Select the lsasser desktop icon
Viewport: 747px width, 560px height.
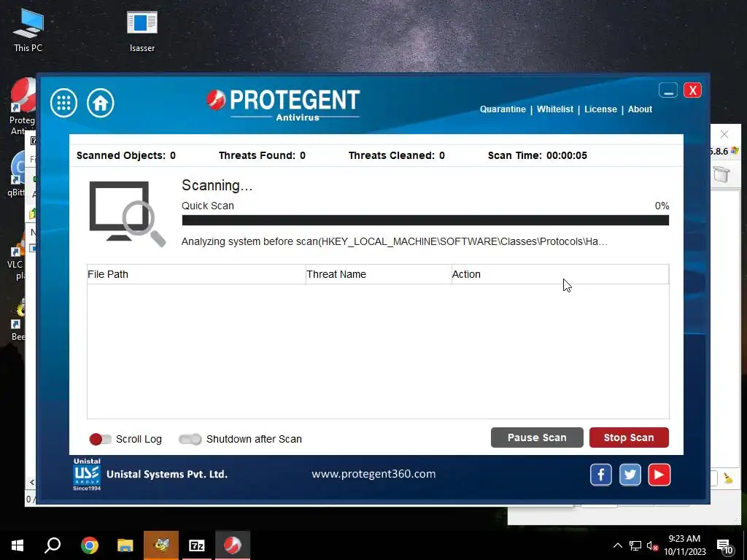point(142,31)
